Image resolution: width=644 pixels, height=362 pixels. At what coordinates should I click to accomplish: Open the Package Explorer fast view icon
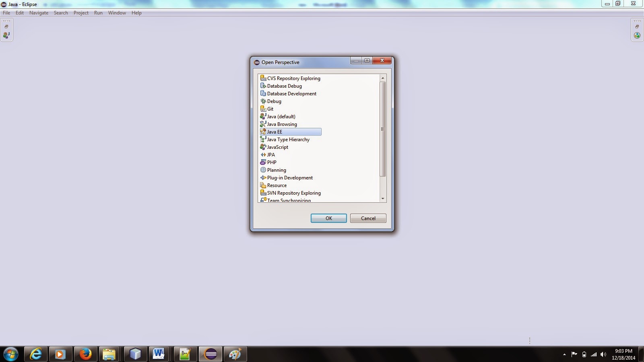(6, 35)
